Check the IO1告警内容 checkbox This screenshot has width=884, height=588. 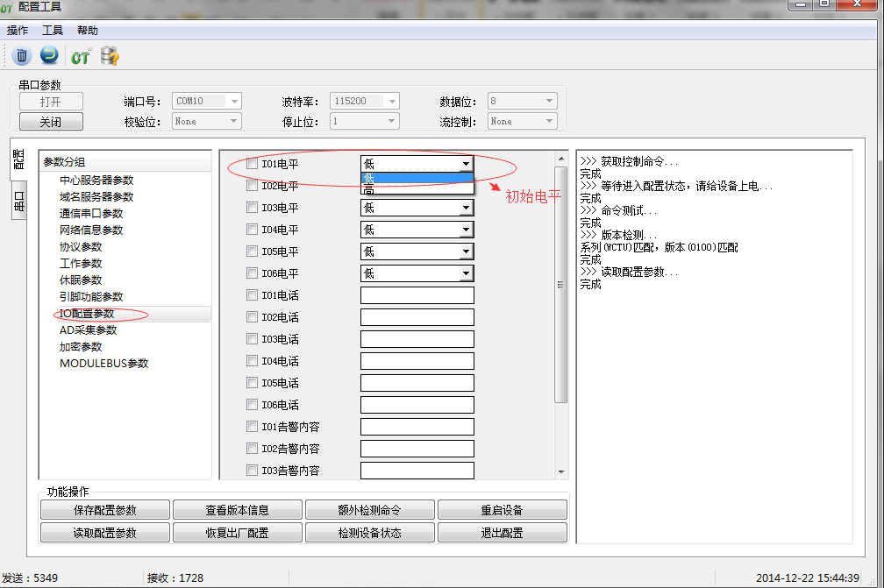coord(252,427)
